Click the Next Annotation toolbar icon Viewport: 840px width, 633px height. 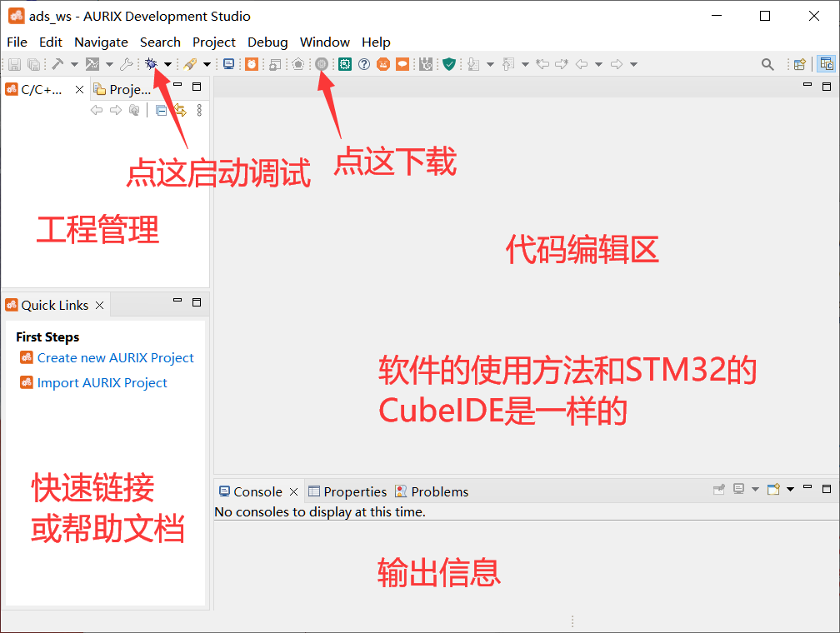tap(473, 64)
